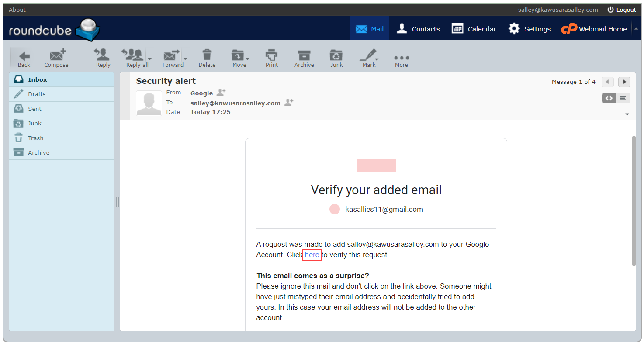
Task: Open the Trash folder
Action: point(62,138)
